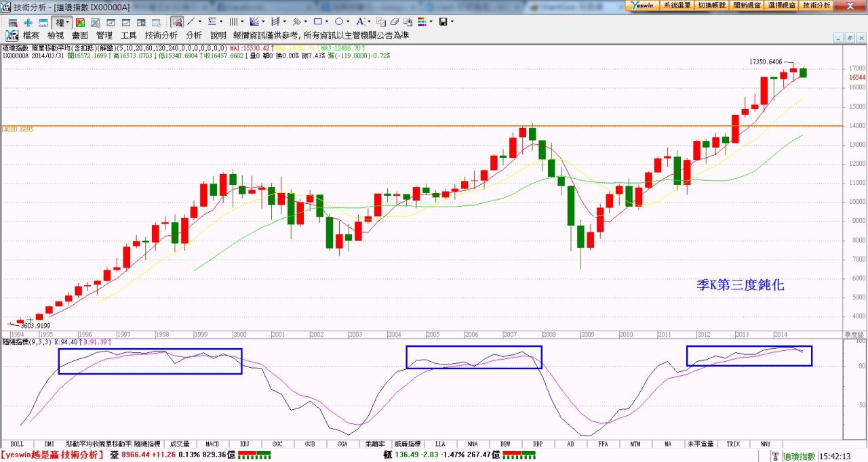Image resolution: width=868 pixels, height=462 pixels.
Task: Select the ellipse drawing tool
Action: click(338, 22)
